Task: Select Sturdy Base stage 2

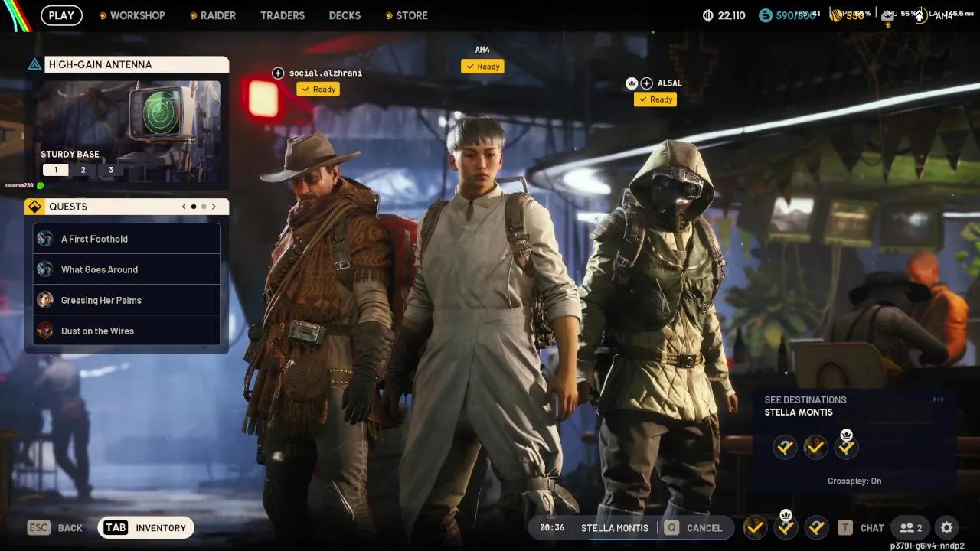Action: coord(83,170)
